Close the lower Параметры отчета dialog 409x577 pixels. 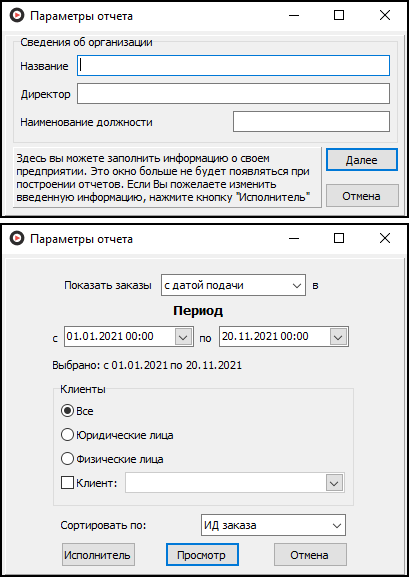coord(385,238)
